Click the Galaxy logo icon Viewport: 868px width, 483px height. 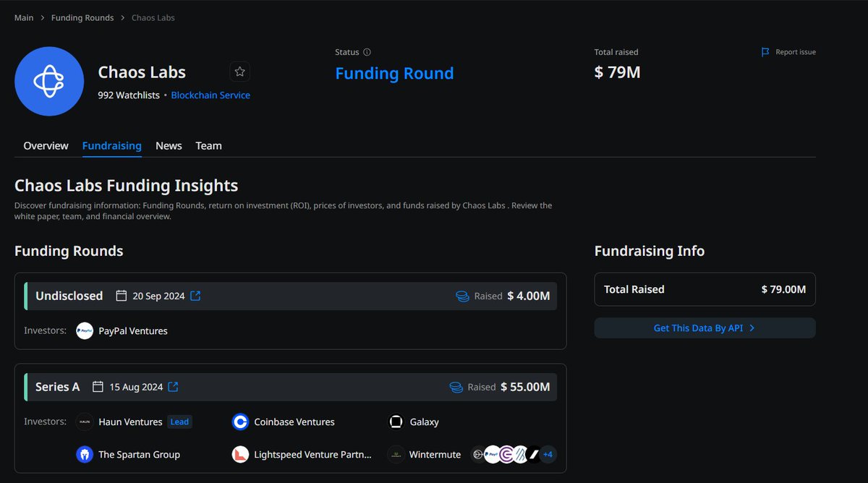(396, 422)
